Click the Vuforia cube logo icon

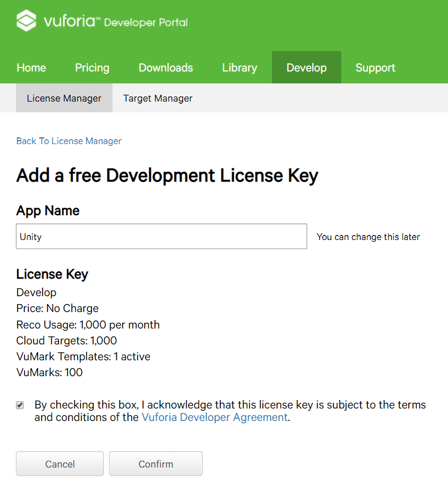coord(26,21)
